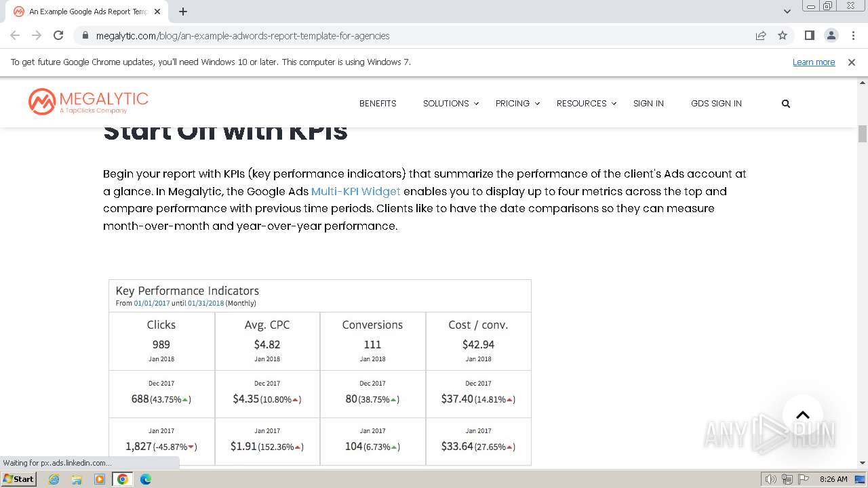This screenshot has height=488, width=868.
Task: Open the Multi-KPI Widget link
Action: [x=356, y=191]
